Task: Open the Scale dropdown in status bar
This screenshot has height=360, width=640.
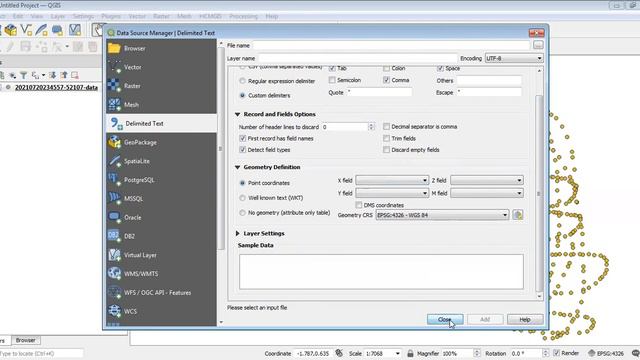Action: 397,353
